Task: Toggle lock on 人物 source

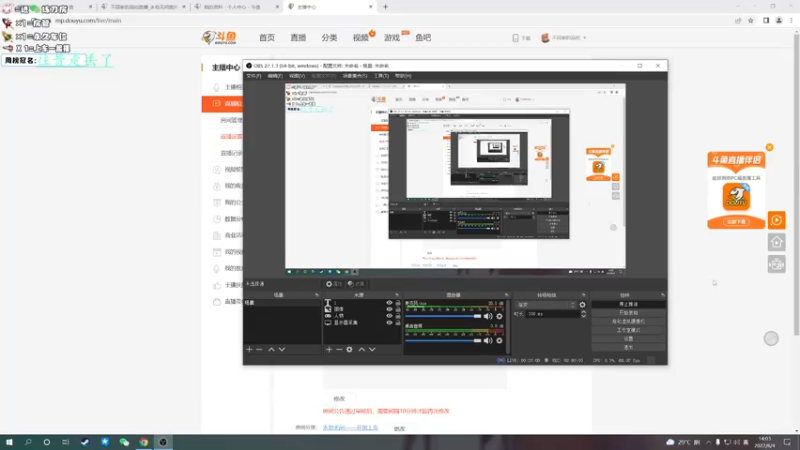Action: (x=398, y=316)
